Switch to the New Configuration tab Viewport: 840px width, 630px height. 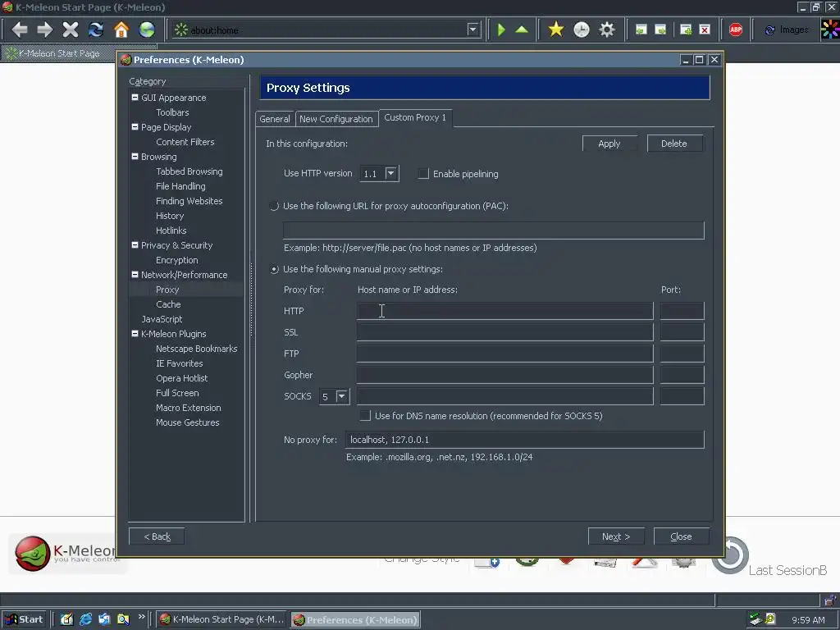(336, 119)
